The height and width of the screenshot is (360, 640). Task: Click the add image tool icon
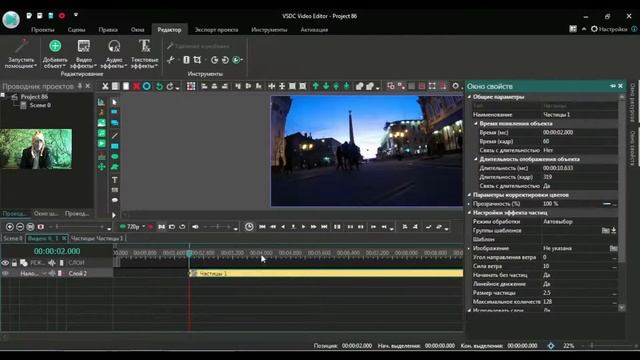click(101, 122)
